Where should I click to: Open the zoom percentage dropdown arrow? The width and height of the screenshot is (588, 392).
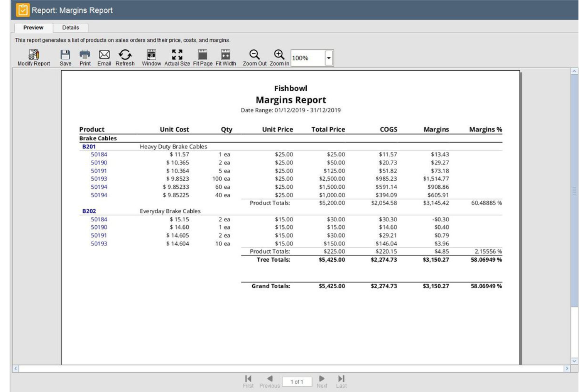click(329, 58)
